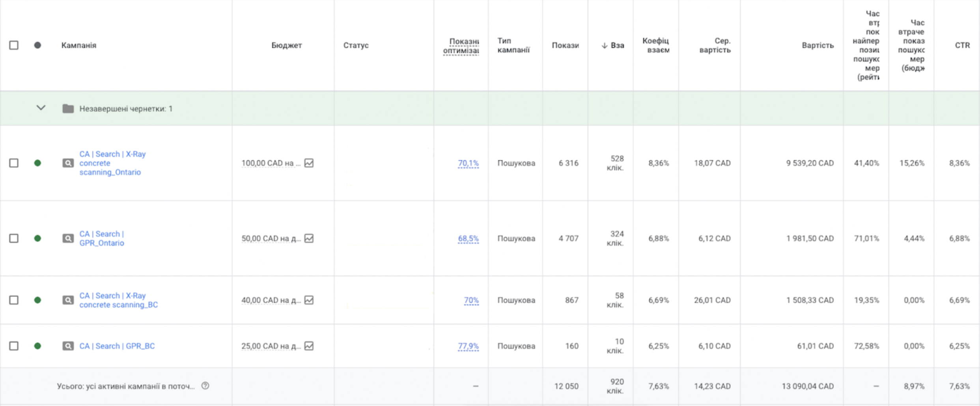Screen dimensions: 980x406
Task: Click budget chart icon for X-Ray Ontario campaign
Action: point(309,163)
